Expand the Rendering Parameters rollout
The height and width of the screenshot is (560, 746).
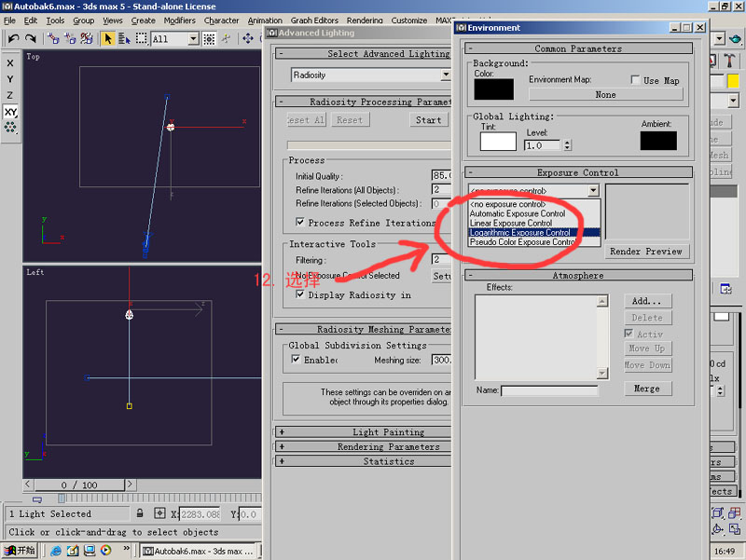pos(364,446)
